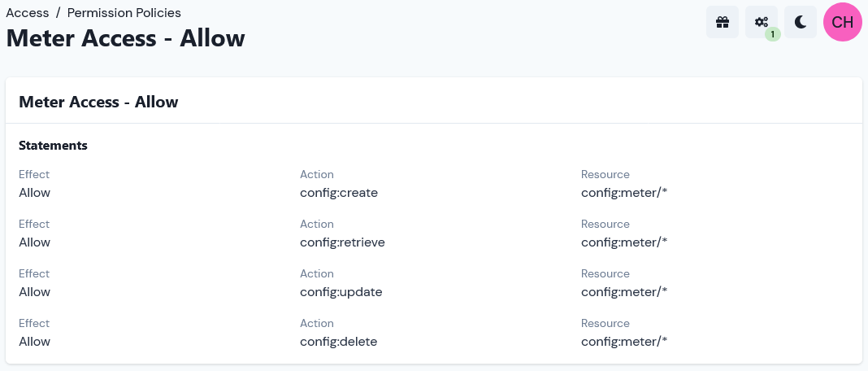Viewport: 868px width, 371px height.
Task: Click config:meter/* resource in the config:delete row
Action: 624,342
